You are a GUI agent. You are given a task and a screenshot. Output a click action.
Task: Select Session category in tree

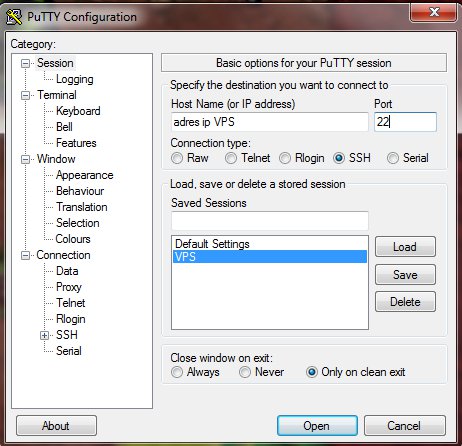click(55, 63)
